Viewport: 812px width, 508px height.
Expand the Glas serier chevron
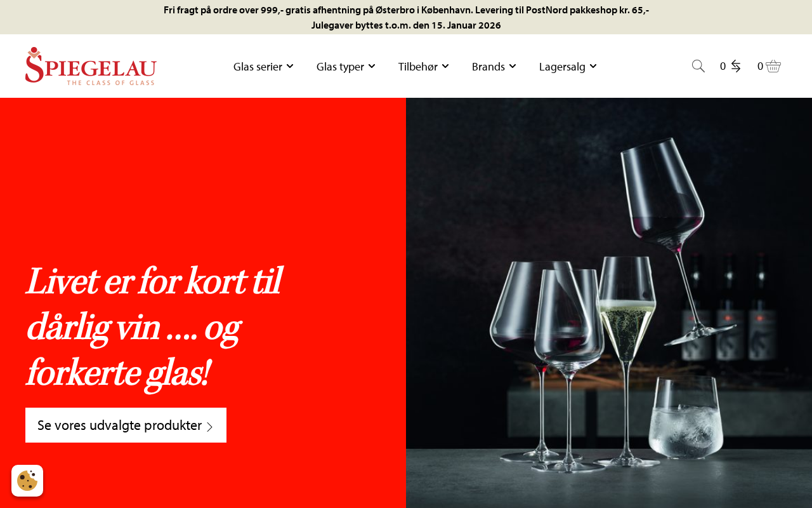[290, 66]
